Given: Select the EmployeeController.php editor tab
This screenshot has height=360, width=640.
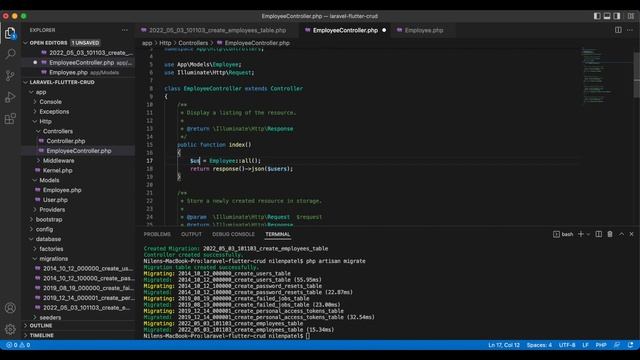Looking at the screenshot, I should (345, 30).
